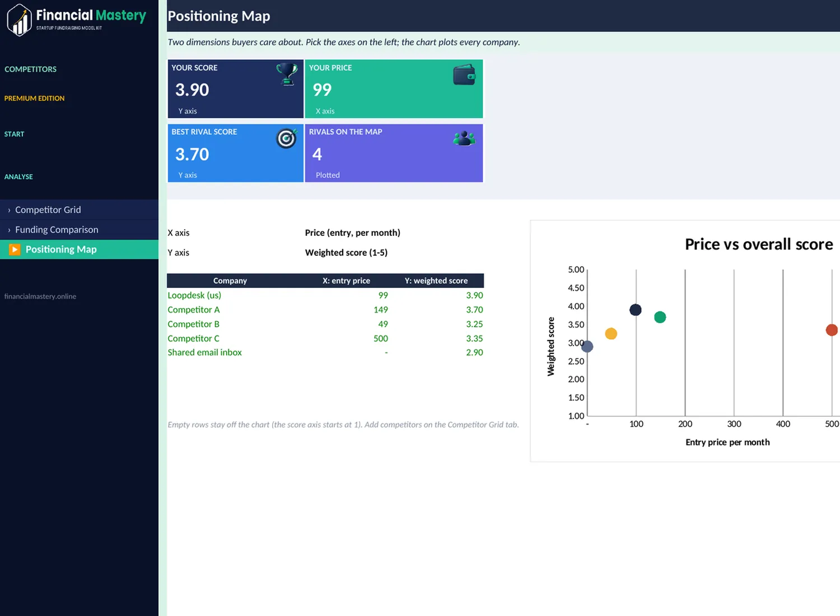Click the weighted score 3.25 cell
This screenshot has height=616, width=840.
click(x=474, y=324)
